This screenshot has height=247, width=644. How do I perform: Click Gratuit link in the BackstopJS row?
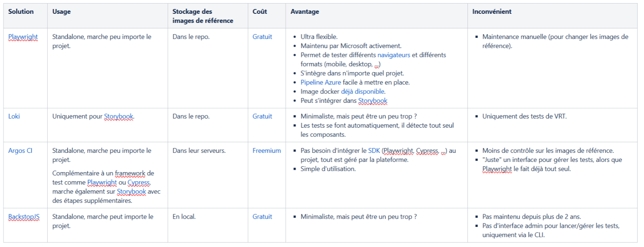(x=262, y=217)
